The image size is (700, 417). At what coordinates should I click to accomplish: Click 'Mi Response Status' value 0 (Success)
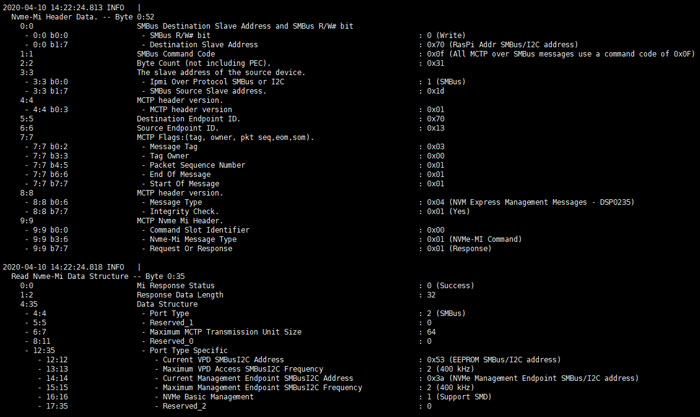(x=450, y=286)
